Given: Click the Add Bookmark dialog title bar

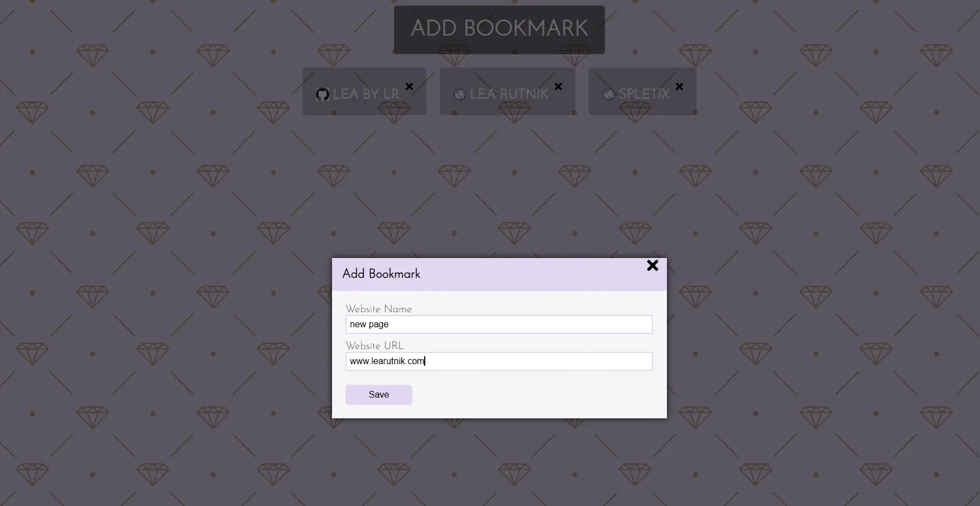Looking at the screenshot, I should [x=381, y=274].
